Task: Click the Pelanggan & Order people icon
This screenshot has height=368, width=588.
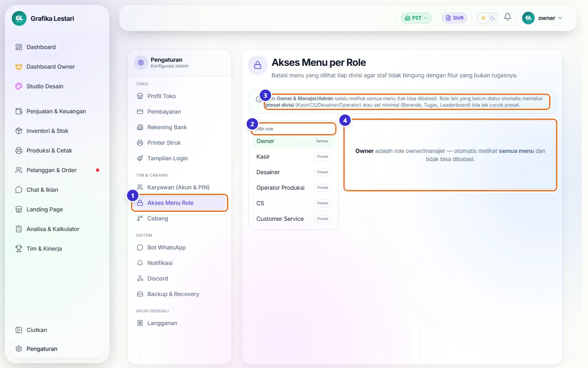Action: point(19,170)
